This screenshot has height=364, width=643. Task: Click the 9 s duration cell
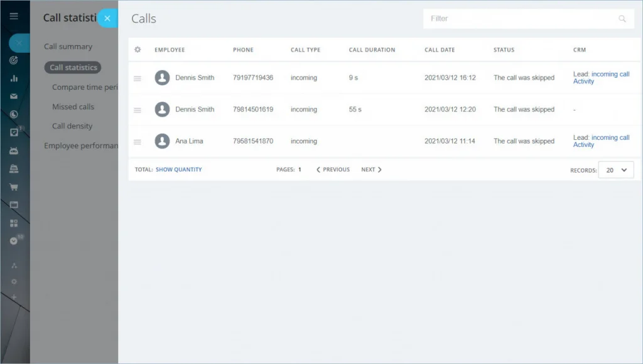coord(354,77)
